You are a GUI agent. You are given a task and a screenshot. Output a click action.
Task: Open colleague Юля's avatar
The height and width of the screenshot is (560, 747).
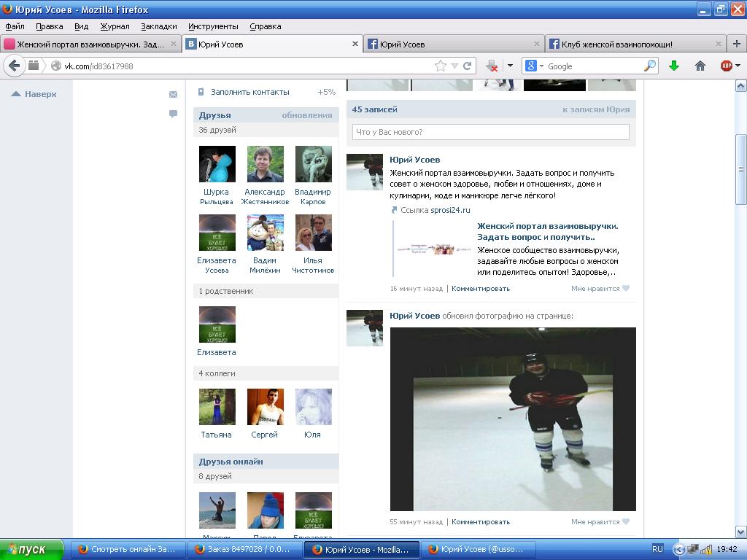[314, 407]
